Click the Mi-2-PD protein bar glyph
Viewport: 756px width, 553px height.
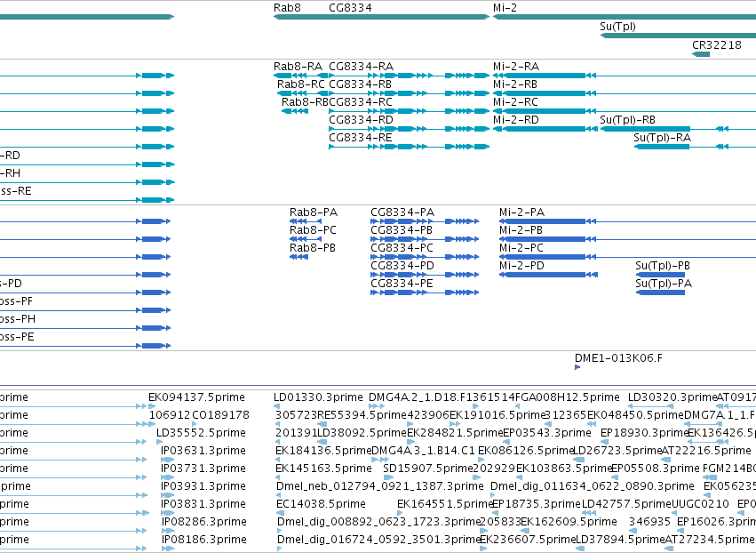pyautogui.click(x=549, y=275)
